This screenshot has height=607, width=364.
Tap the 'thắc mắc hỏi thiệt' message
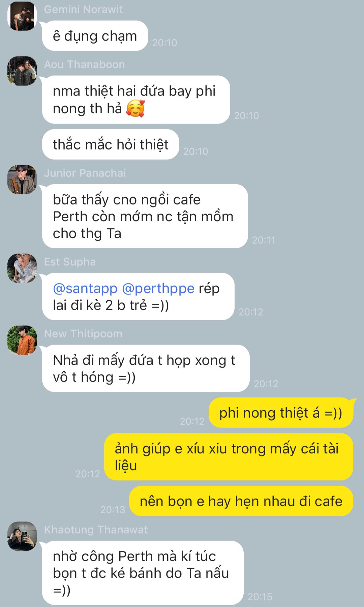pyautogui.click(x=111, y=144)
